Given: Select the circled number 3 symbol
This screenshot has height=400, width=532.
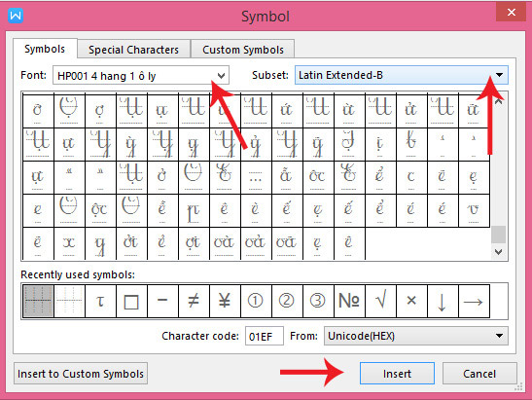Looking at the screenshot, I should 318,301.
